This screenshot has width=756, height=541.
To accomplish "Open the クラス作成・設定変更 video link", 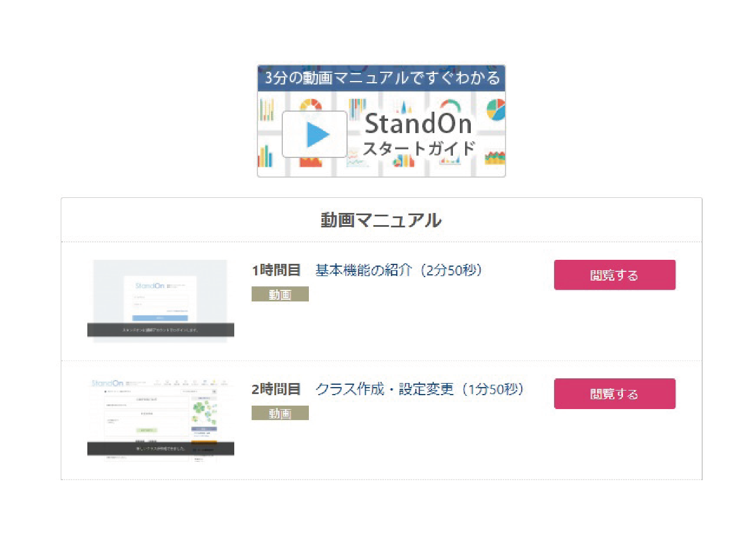I will pyautogui.click(x=419, y=389).
